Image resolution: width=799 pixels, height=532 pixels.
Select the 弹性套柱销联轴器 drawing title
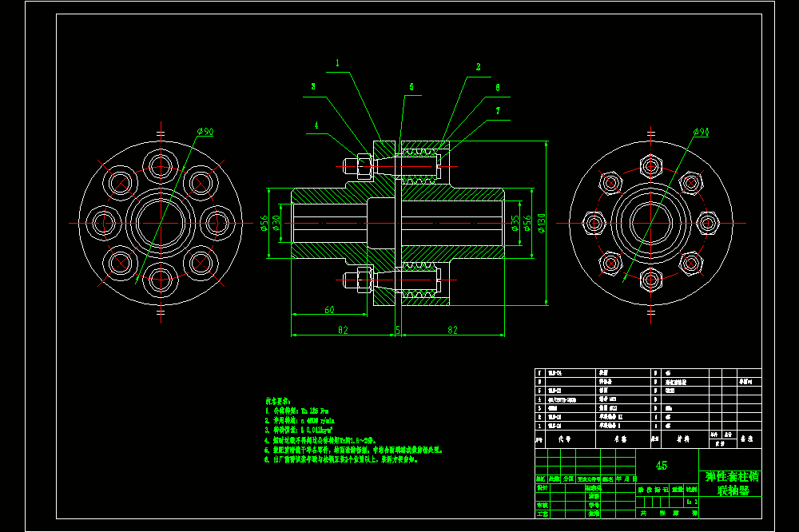733,483
